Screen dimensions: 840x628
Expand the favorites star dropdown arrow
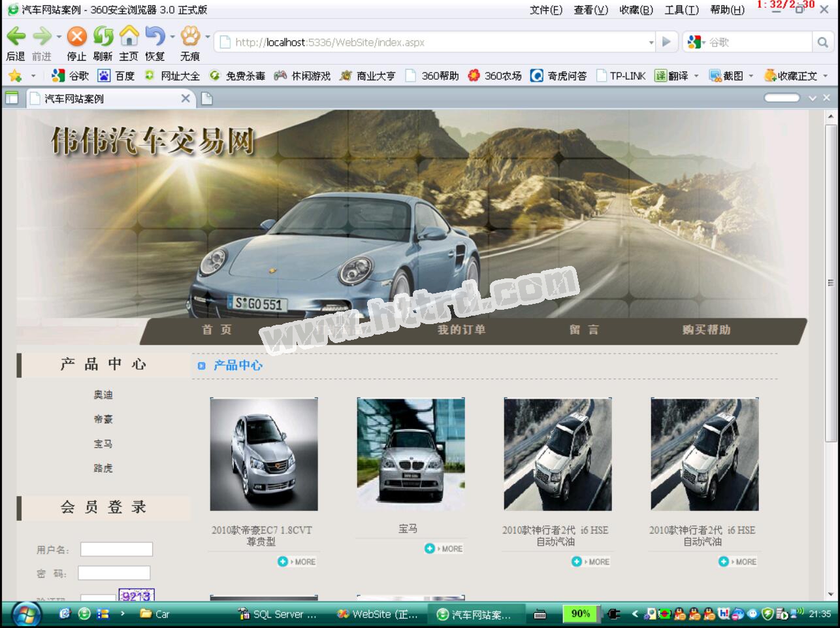pyautogui.click(x=33, y=76)
